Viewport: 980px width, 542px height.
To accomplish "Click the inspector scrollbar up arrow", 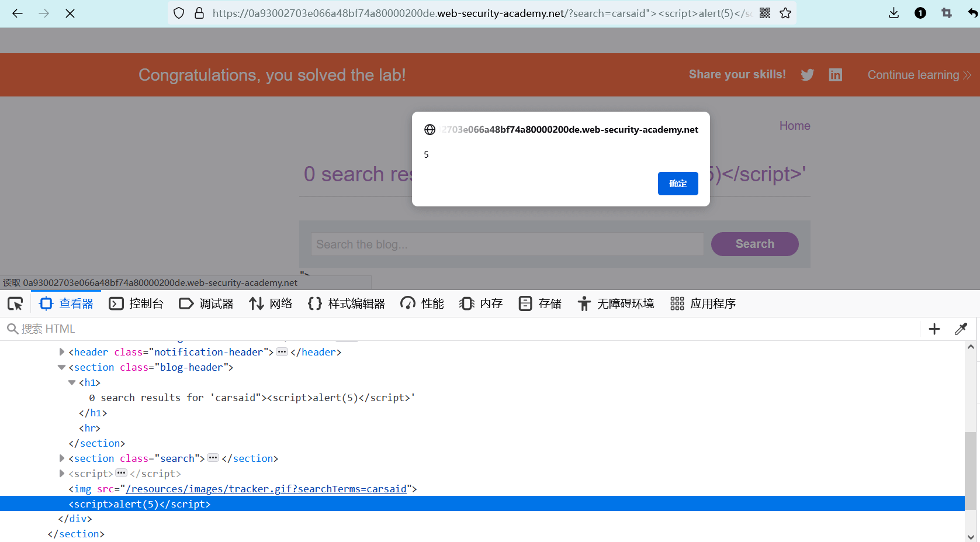I will (971, 347).
